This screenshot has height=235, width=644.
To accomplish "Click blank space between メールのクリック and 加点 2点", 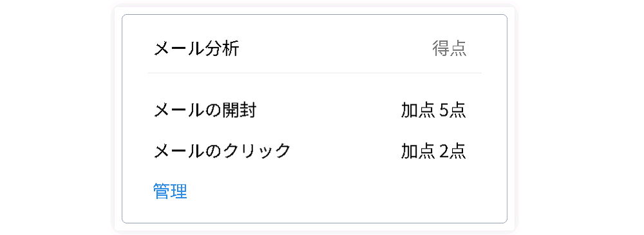I will pyautogui.click(x=345, y=151).
